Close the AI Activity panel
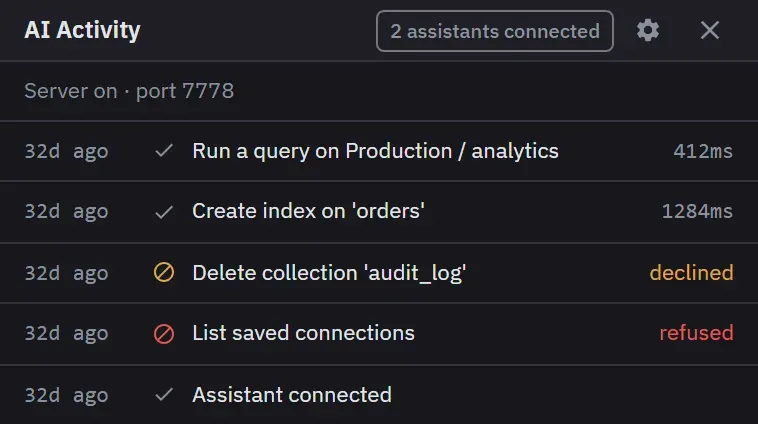 [x=710, y=30]
